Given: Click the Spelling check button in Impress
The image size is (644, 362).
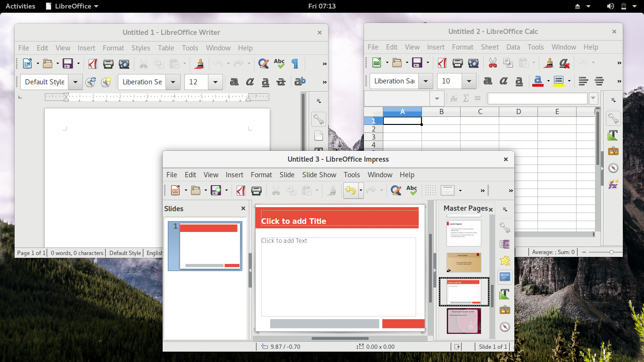Looking at the screenshot, I should pyautogui.click(x=411, y=190).
